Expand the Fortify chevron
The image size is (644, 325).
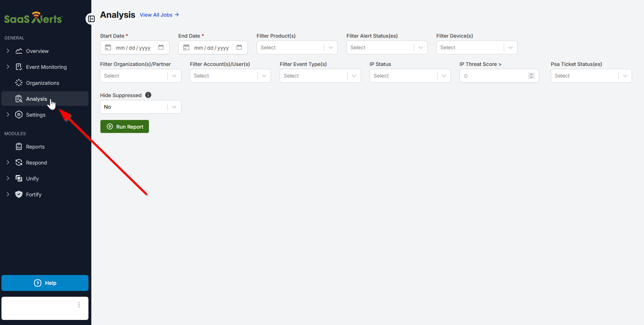(8, 195)
